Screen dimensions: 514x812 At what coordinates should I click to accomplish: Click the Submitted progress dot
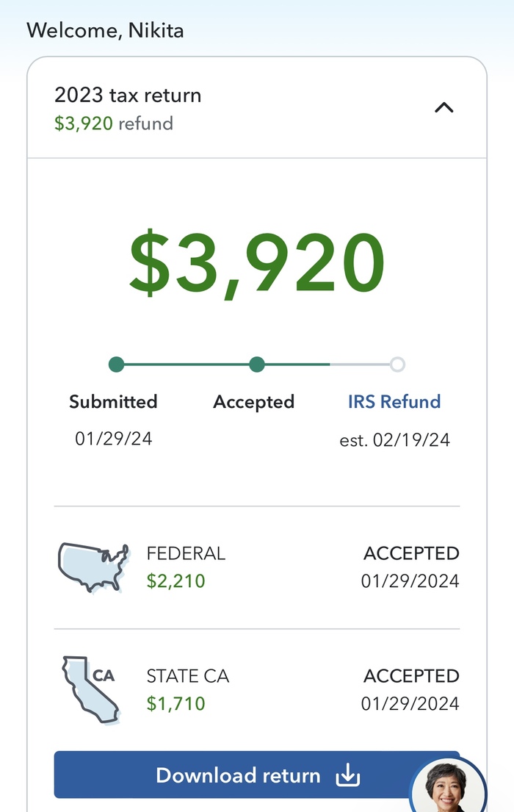pos(116,364)
